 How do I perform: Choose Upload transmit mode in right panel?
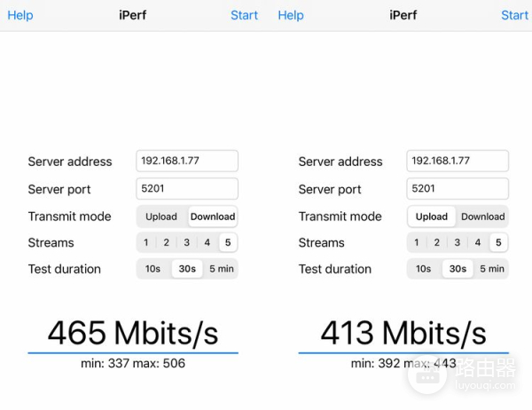[432, 217]
